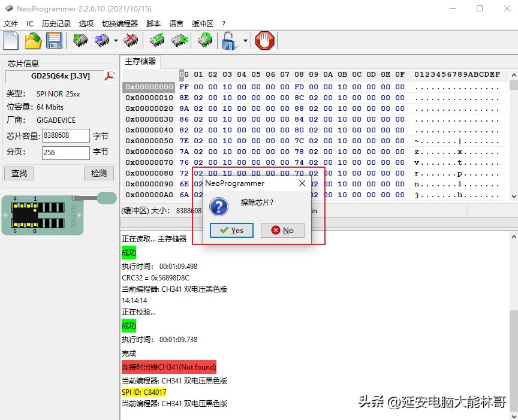This screenshot has width=518, height=420.
Task: Click the read chip icon
Action: pyautogui.click(x=80, y=41)
